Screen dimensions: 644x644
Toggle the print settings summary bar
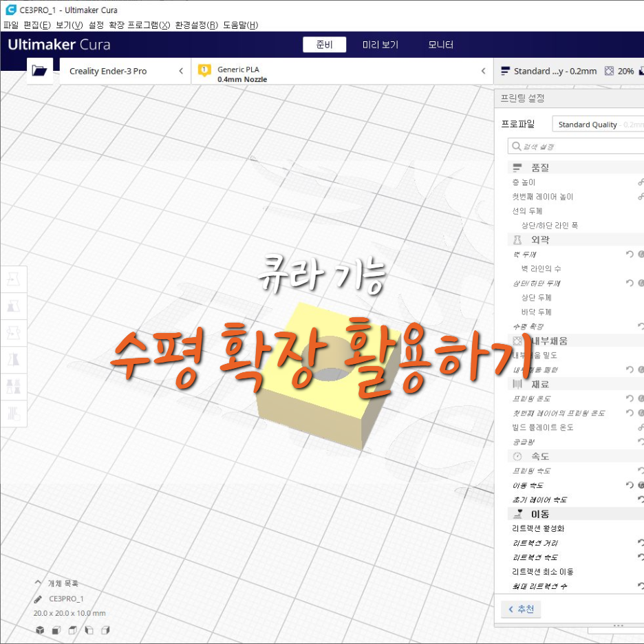(x=569, y=71)
